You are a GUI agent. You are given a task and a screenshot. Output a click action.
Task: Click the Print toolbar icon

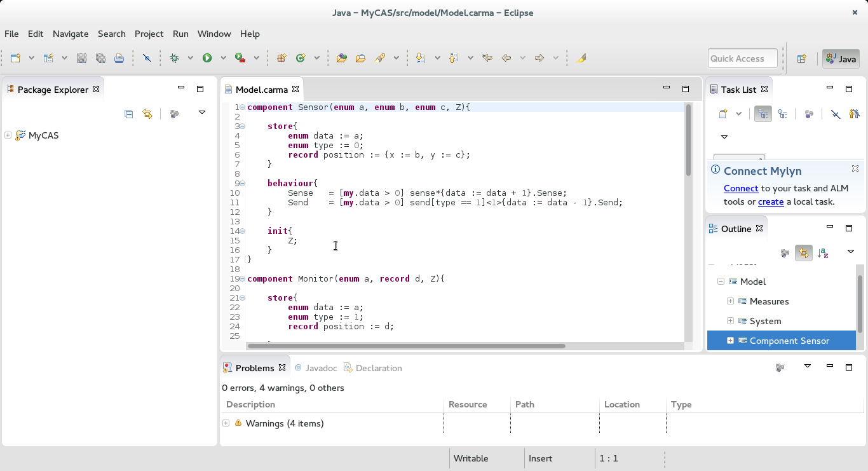[x=119, y=58]
